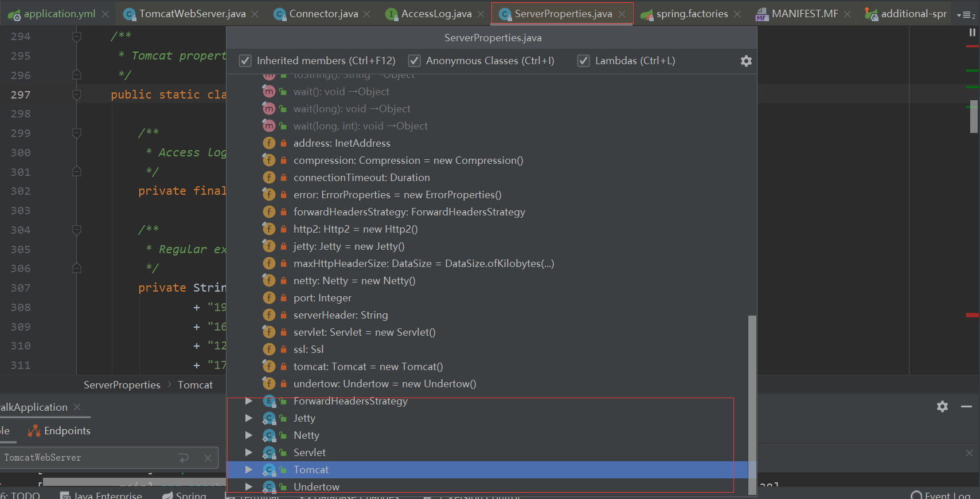
Task: Click method icon of wait(): void row
Action: pyautogui.click(x=269, y=92)
